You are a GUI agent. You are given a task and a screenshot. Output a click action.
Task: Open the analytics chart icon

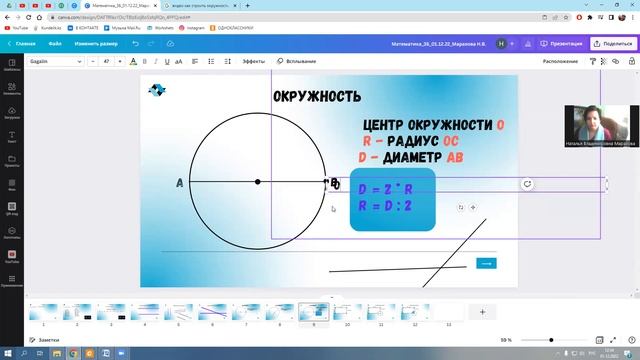(528, 44)
